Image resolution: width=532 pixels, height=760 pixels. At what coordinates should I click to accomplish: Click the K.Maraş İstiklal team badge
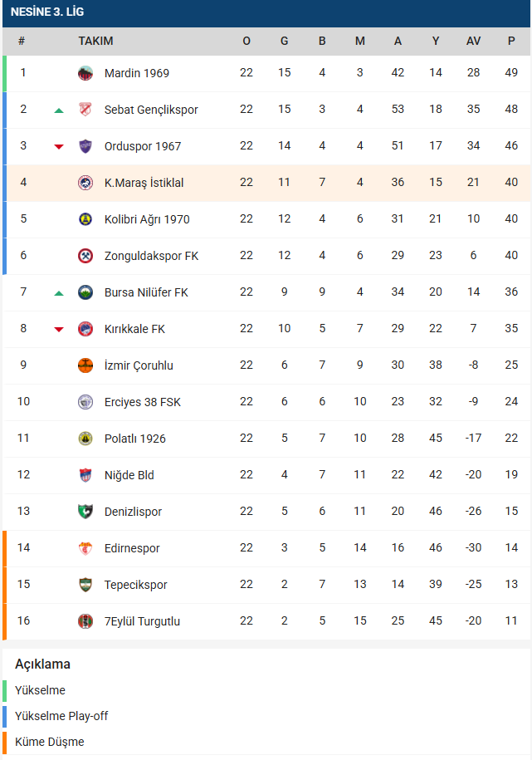coord(85,183)
